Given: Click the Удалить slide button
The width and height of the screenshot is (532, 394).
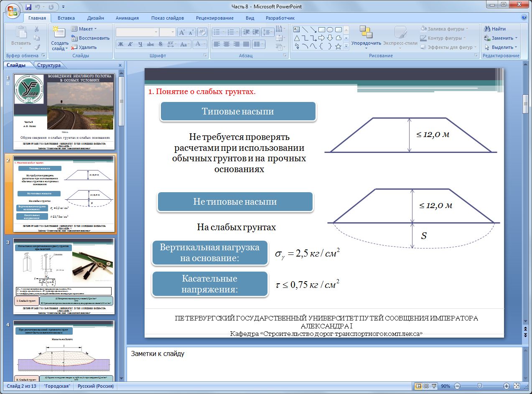Looking at the screenshot, I should click(x=84, y=47).
